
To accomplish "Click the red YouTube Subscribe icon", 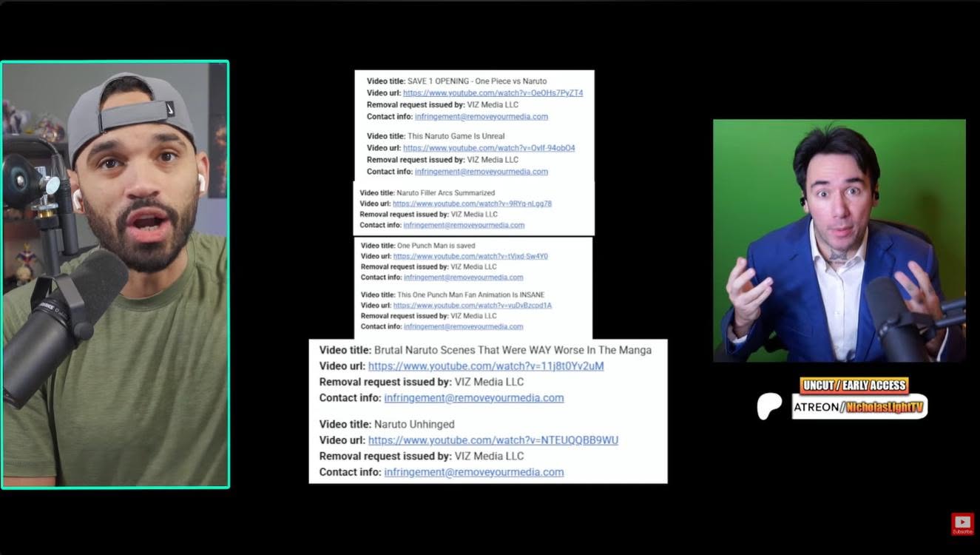I will click(x=962, y=524).
